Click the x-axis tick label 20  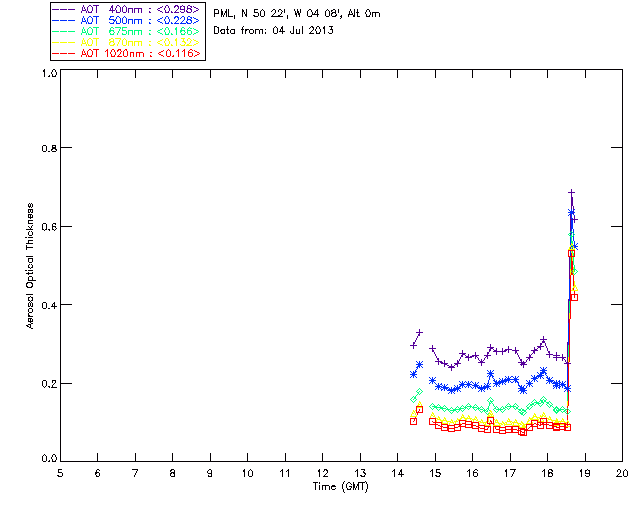(x=622, y=473)
